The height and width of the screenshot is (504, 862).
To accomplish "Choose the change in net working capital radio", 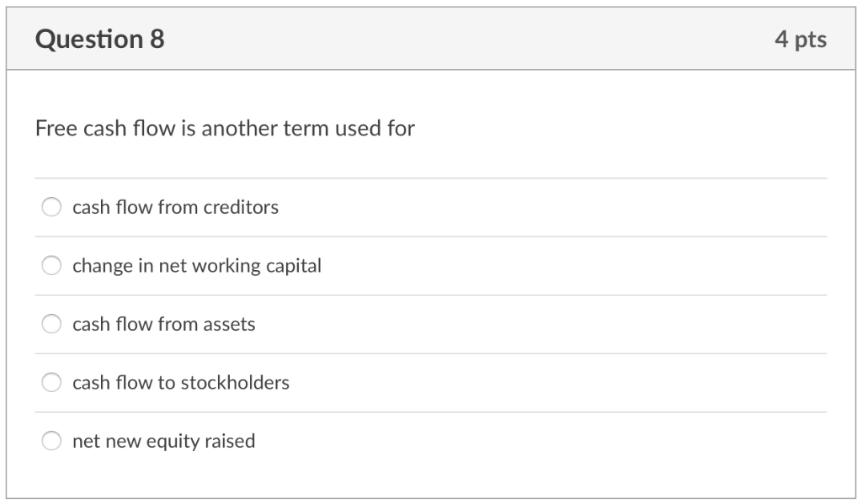I will 52,266.
